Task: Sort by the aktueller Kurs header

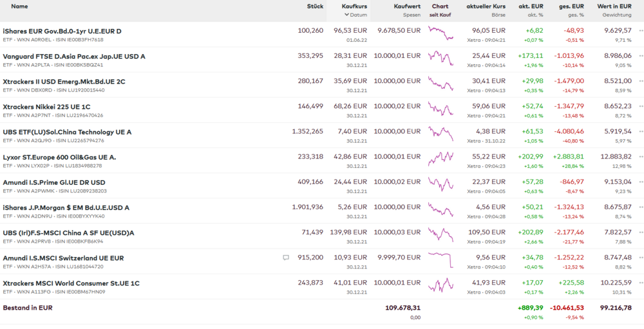Action: pos(486,6)
